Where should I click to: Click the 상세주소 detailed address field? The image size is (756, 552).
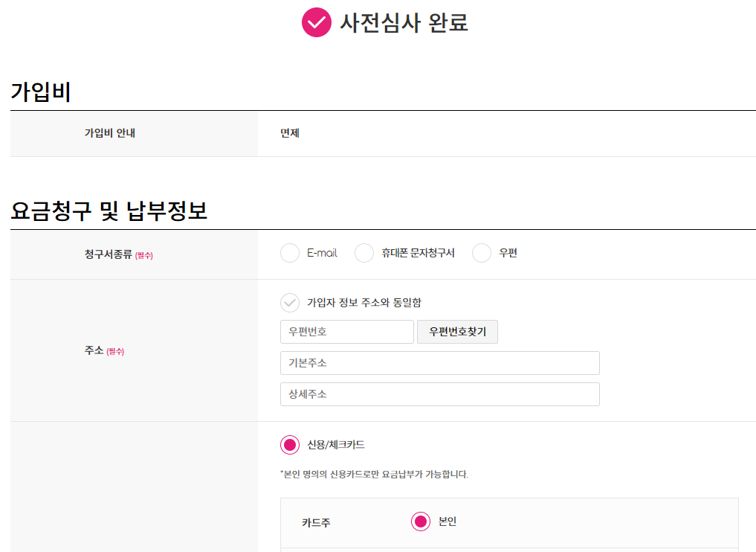point(439,394)
